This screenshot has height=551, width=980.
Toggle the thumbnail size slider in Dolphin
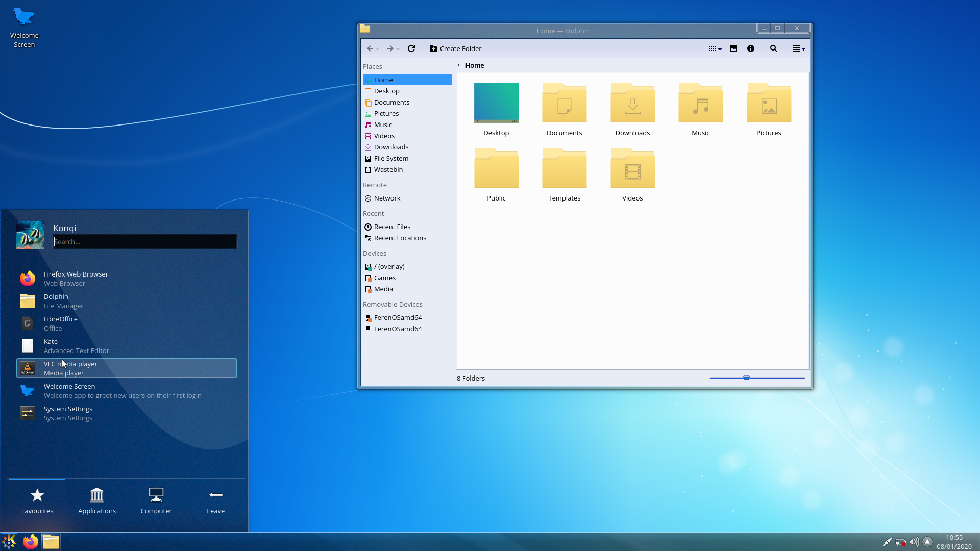click(746, 378)
